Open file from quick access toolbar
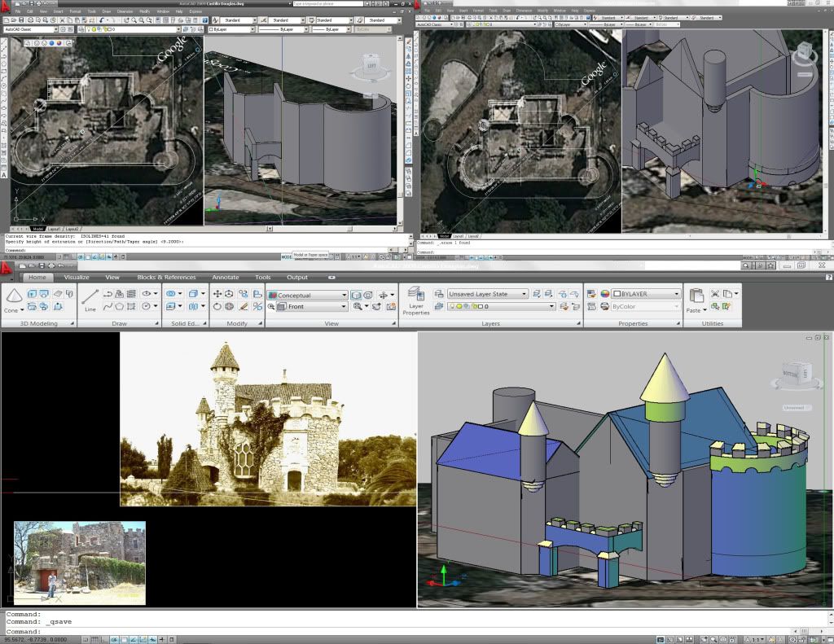The width and height of the screenshot is (834, 644). click(x=32, y=265)
